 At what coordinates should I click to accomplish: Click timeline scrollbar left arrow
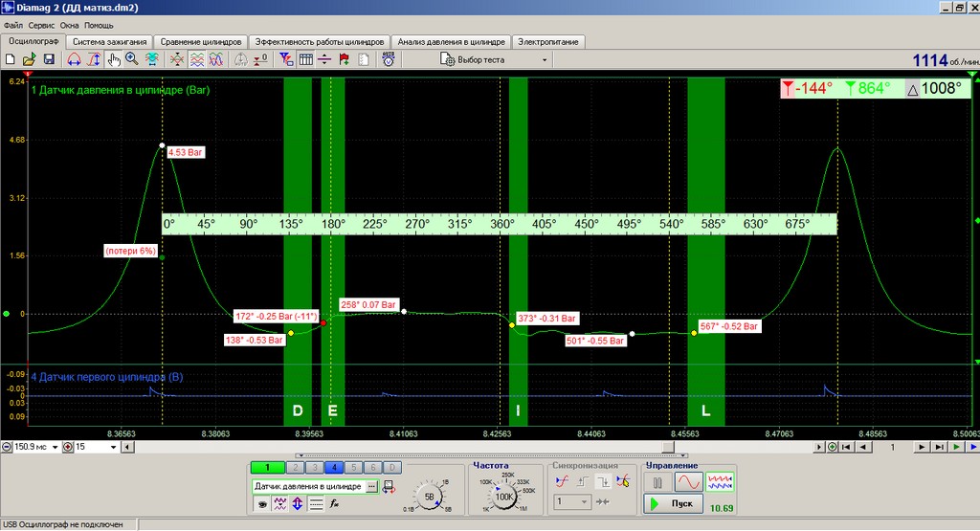tap(127, 448)
